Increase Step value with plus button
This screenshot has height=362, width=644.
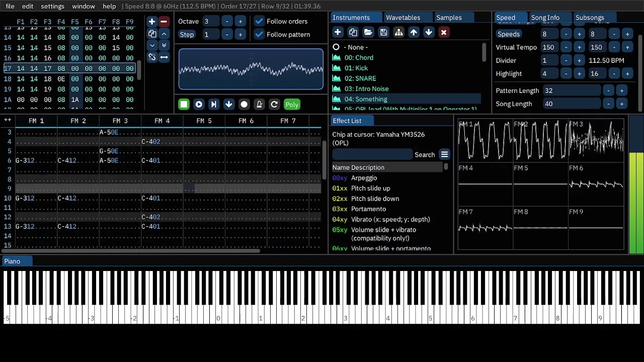[240, 34]
